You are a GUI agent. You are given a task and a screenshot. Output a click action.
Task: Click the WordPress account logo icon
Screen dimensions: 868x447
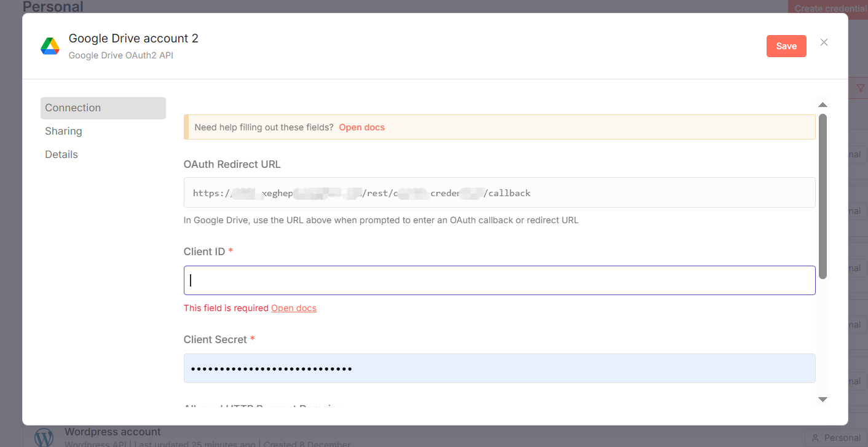(x=44, y=437)
